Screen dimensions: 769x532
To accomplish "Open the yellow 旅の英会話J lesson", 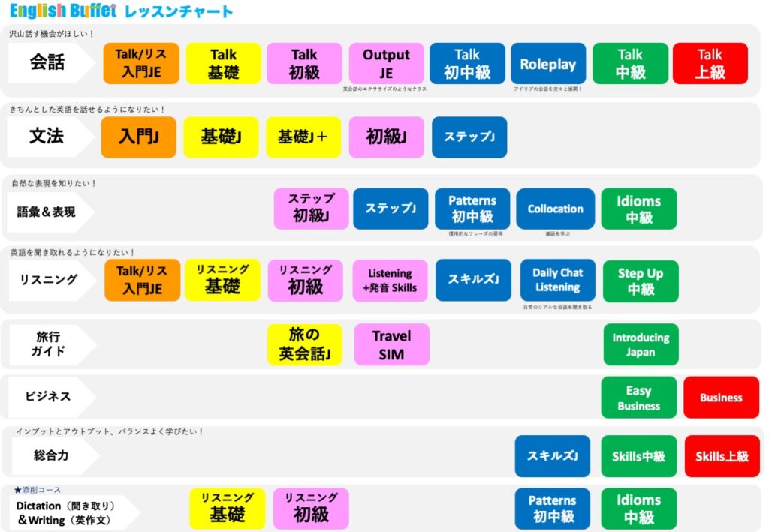I will click(304, 344).
